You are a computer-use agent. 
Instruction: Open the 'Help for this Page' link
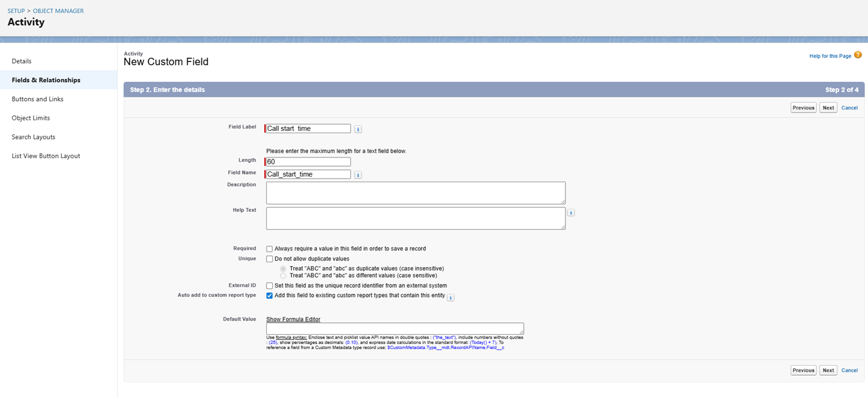click(x=830, y=56)
